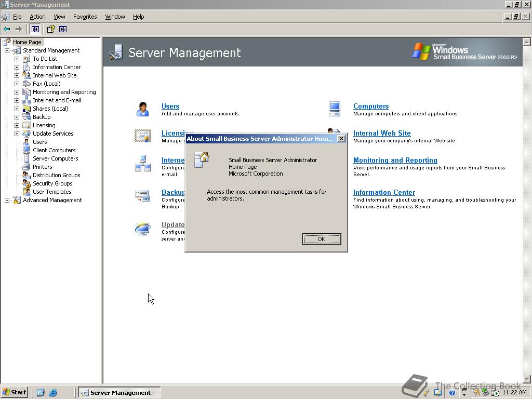The width and height of the screenshot is (532, 399).
Task: Click the Forward arrow toolbar icon
Action: pyautogui.click(x=19, y=29)
